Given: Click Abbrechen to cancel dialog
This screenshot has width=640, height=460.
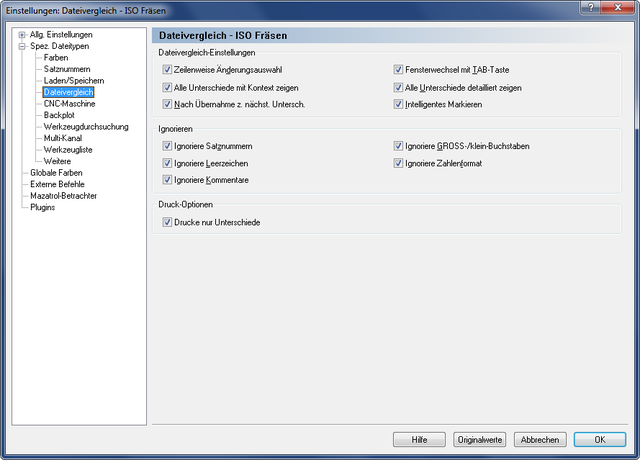Looking at the screenshot, I should [540, 440].
